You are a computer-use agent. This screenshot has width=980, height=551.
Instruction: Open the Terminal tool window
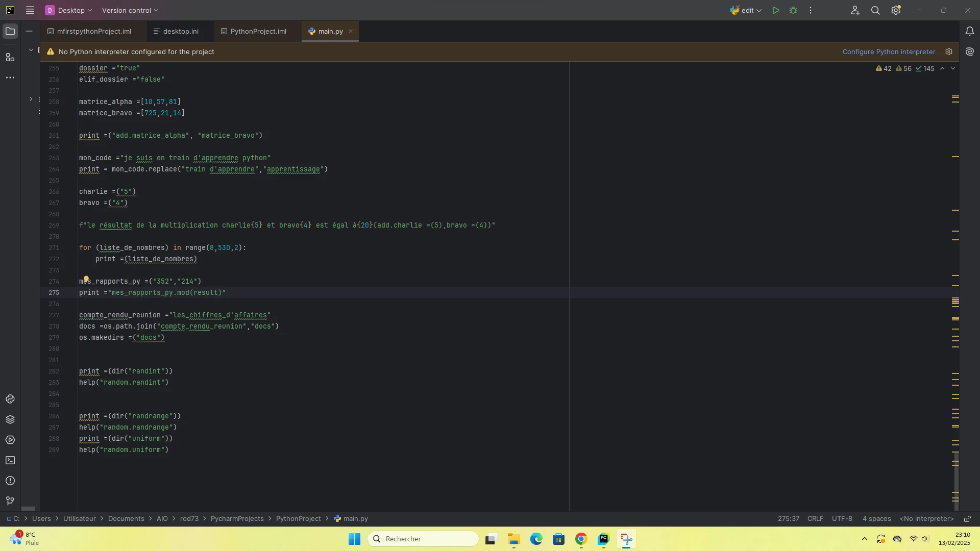pyautogui.click(x=10, y=460)
